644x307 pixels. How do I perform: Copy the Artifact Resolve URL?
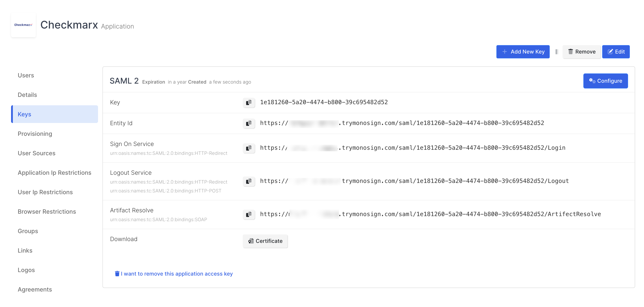click(x=249, y=214)
